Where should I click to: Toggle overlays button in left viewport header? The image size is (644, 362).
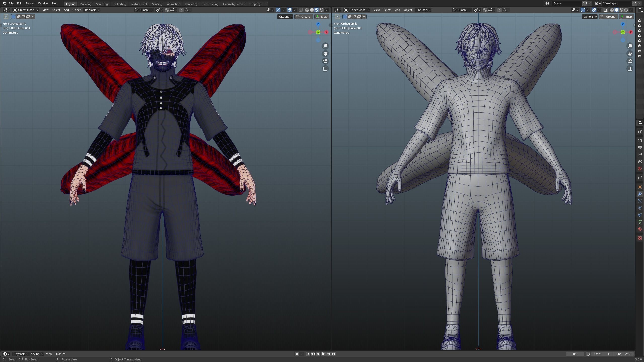tap(290, 10)
